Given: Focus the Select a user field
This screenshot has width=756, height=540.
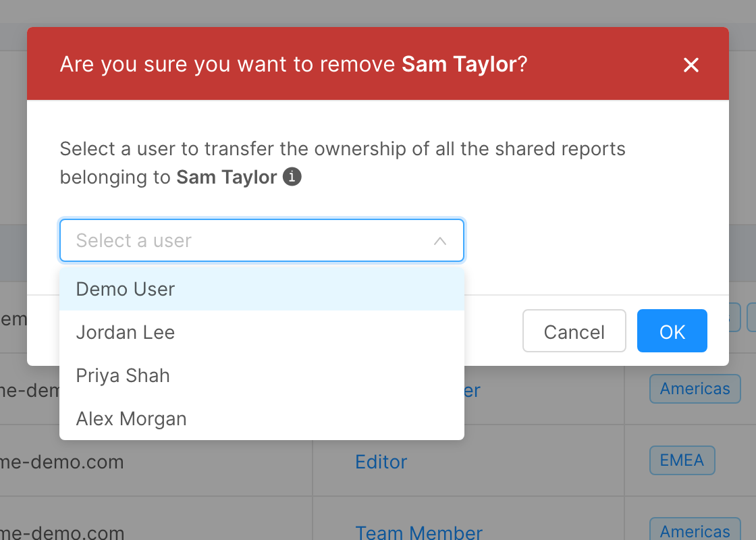Looking at the screenshot, I should coord(262,240).
